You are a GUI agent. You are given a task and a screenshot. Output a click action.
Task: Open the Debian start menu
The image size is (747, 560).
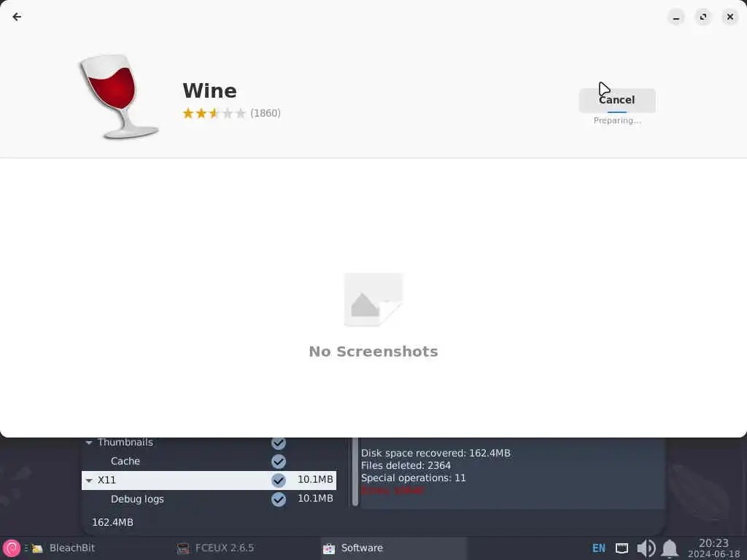pyautogui.click(x=12, y=548)
